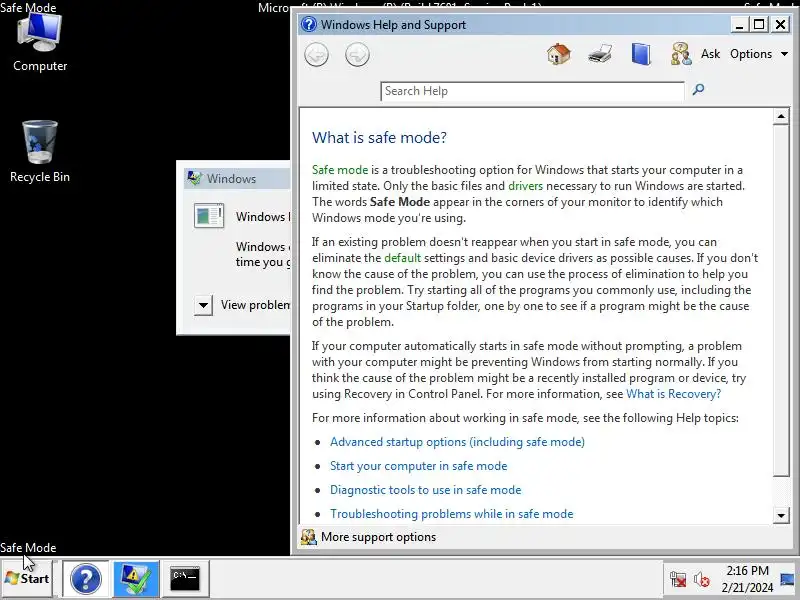Click the Ask people icon
The height and width of the screenshot is (600, 800).
click(x=681, y=54)
